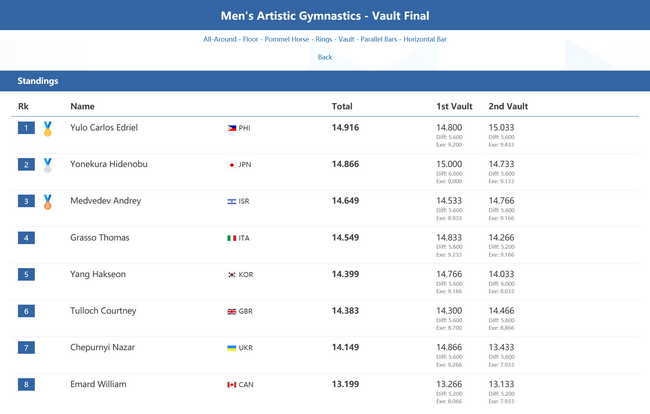Click the Ukraine flag icon
Viewport: 650px width, 414px height.
(232, 348)
